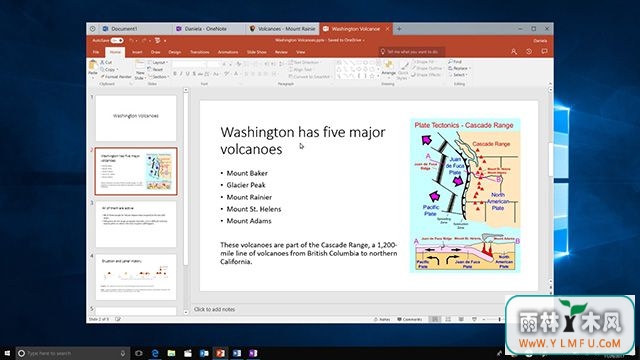The image size is (640, 360).
Task: Open OneNote from taskbar
Action: click(253, 353)
